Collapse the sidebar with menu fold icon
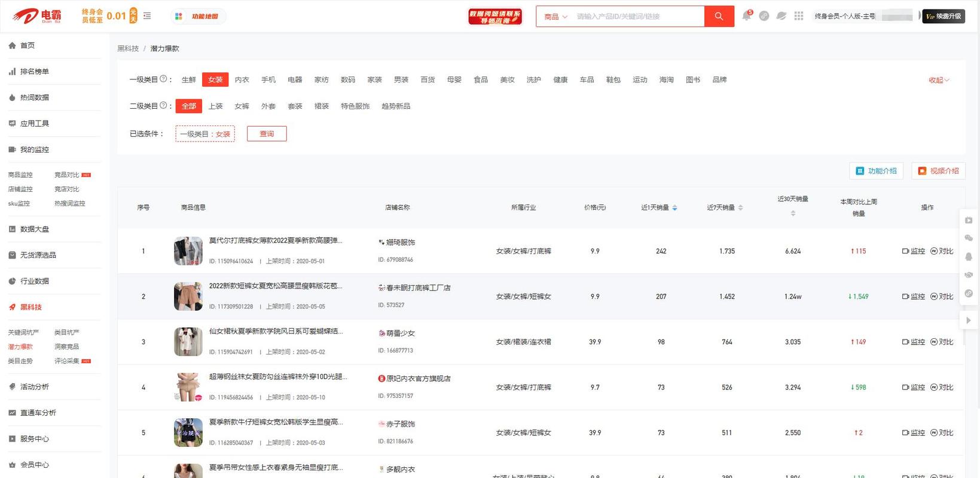This screenshot has width=980, height=478. click(x=147, y=16)
